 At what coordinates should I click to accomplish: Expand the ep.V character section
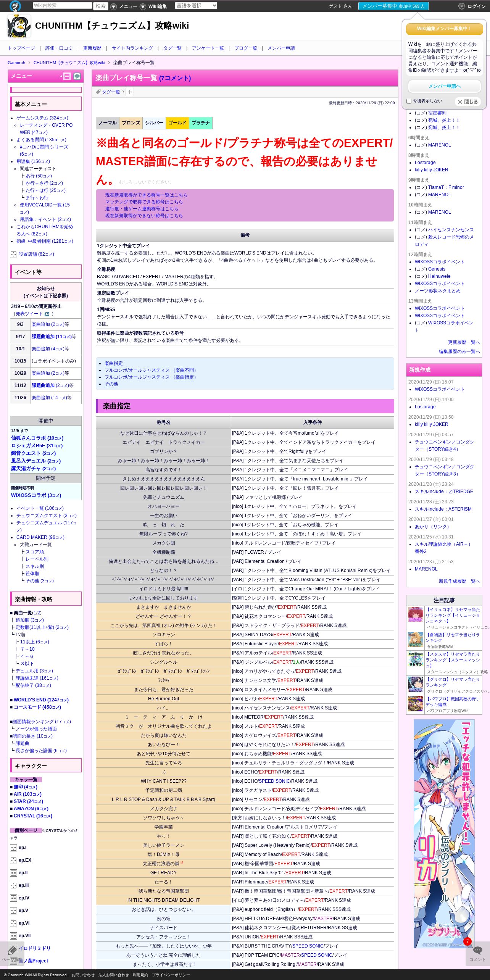[13, 911]
